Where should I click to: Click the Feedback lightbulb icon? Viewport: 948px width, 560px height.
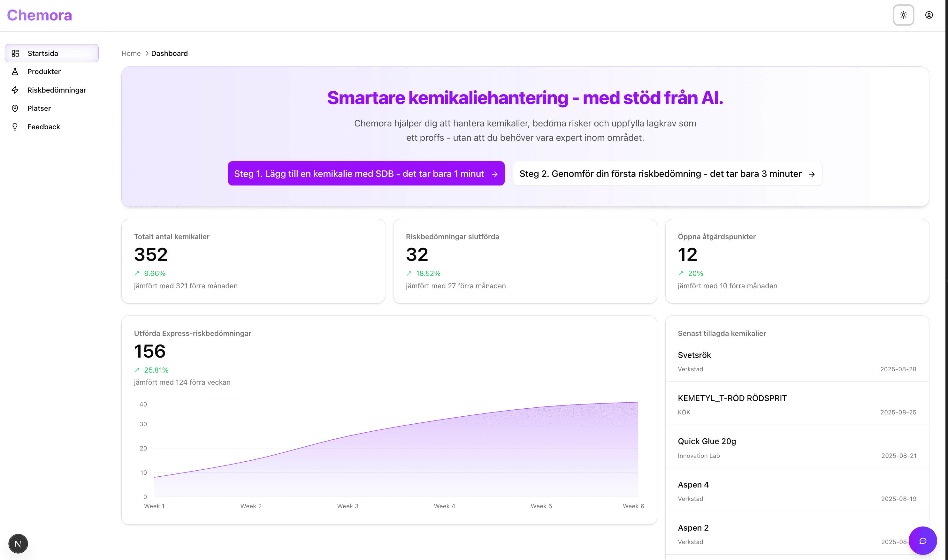click(15, 127)
